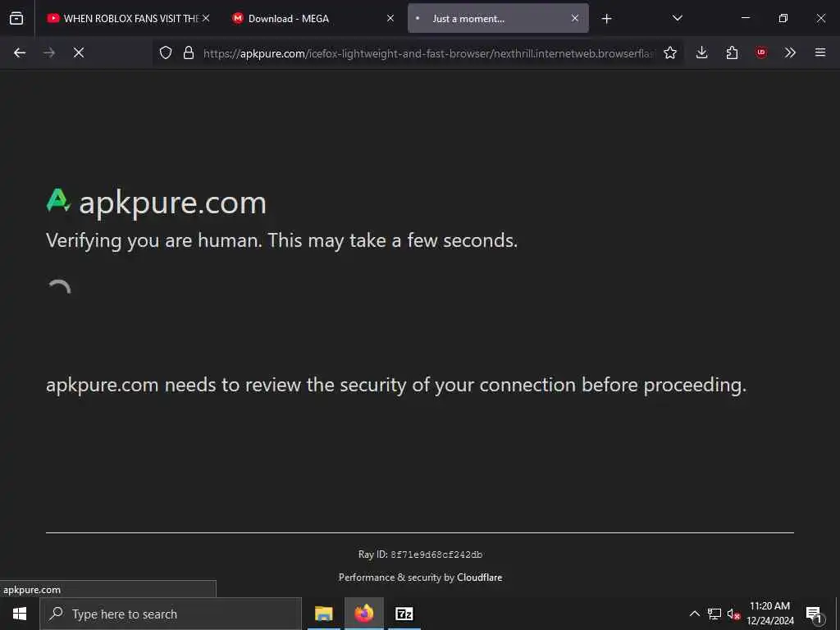Open Firefox View recent browsing icon
This screenshot has height=630, width=840.
[16, 18]
